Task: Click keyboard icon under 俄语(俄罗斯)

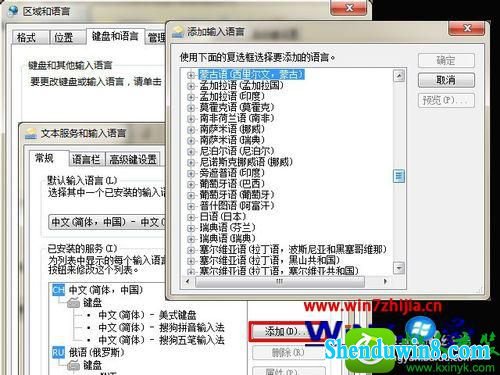Action: point(74,365)
